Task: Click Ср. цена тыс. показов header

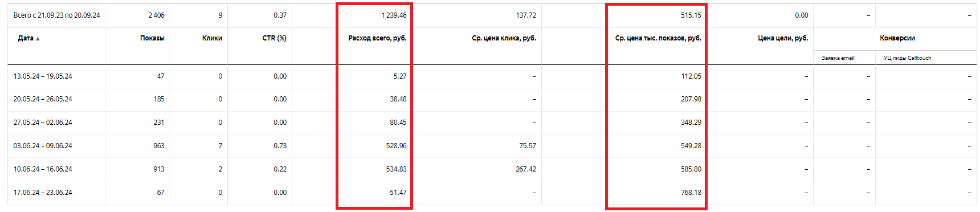Action: pos(658,38)
